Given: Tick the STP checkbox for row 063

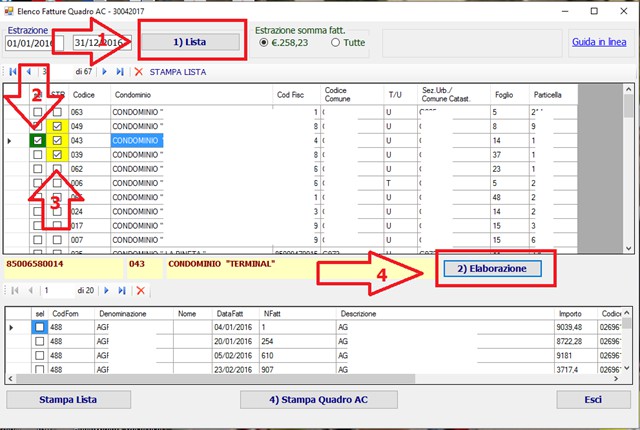Looking at the screenshot, I should tap(57, 112).
